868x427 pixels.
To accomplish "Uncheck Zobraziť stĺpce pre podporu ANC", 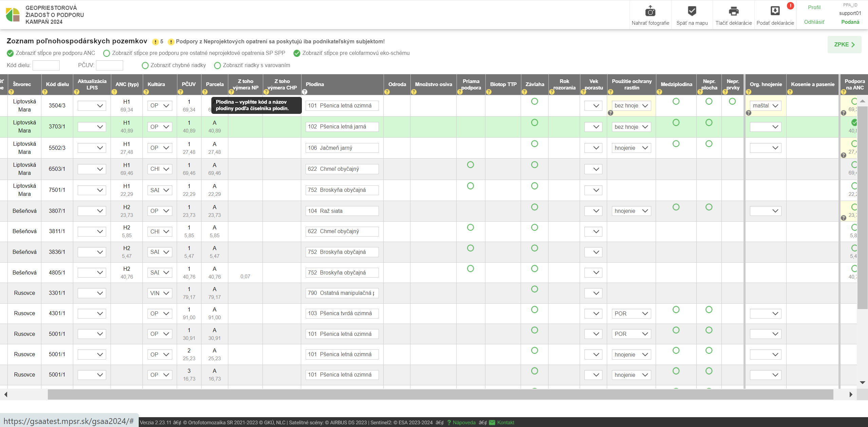I will [10, 53].
